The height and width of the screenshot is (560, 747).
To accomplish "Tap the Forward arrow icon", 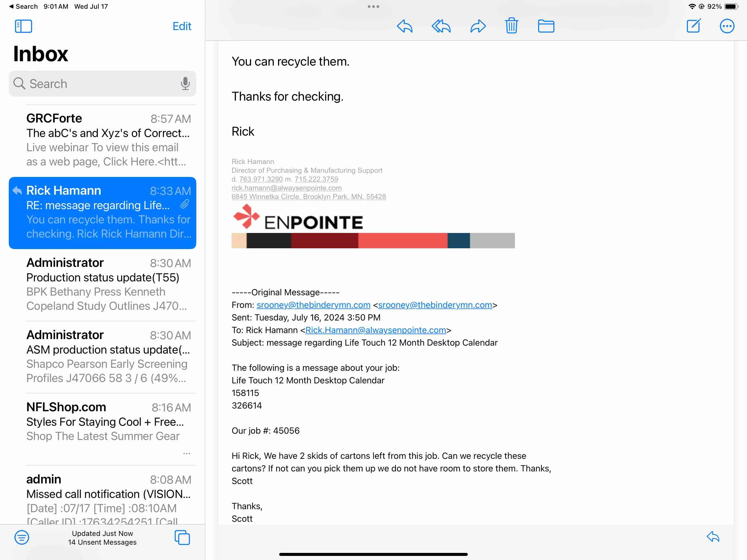I will (x=478, y=26).
